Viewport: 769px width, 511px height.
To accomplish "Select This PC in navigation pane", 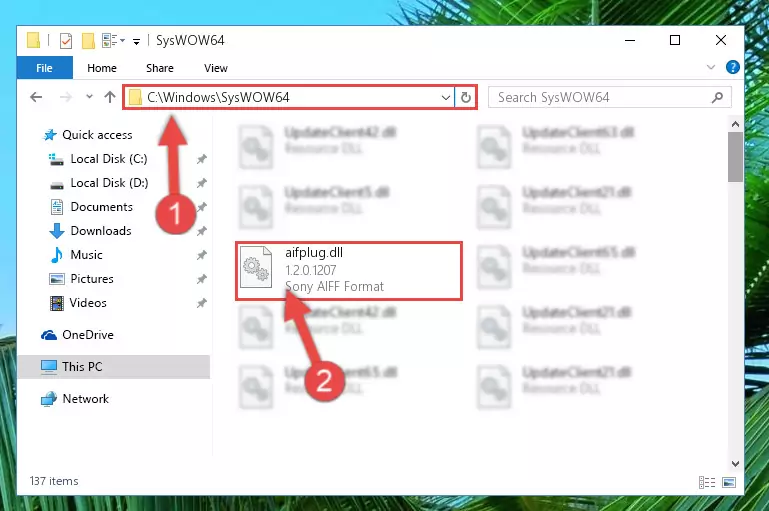I will [114, 367].
